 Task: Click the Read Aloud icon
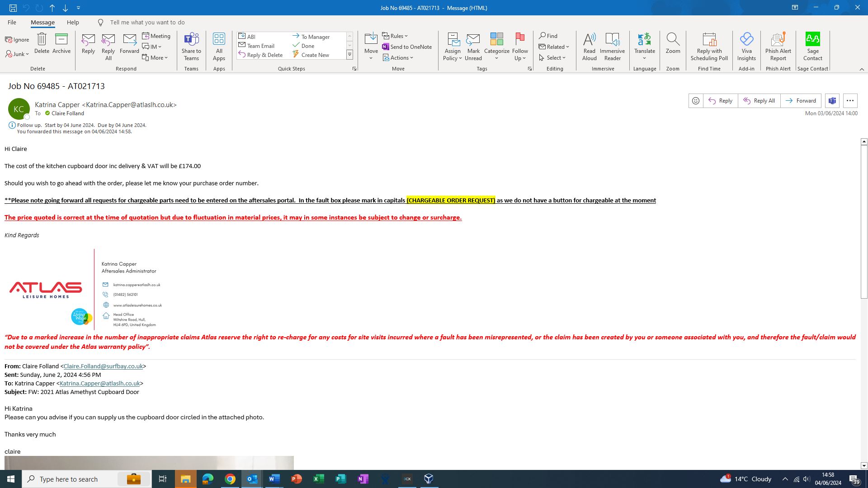click(589, 40)
